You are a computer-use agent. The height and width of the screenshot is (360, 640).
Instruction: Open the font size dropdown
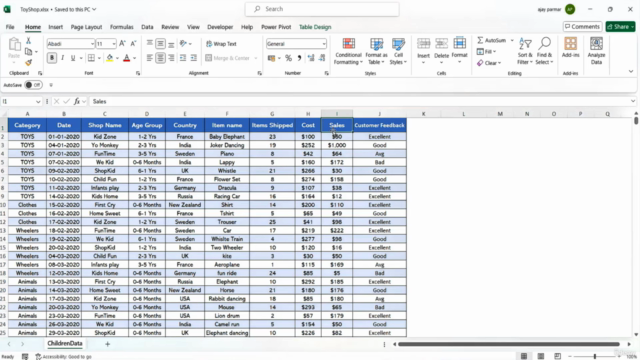point(113,44)
